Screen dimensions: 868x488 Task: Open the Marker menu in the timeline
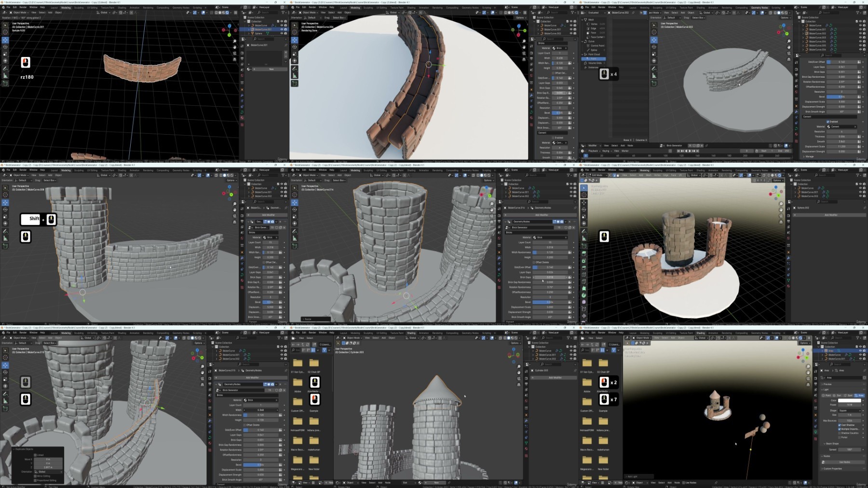(625, 151)
